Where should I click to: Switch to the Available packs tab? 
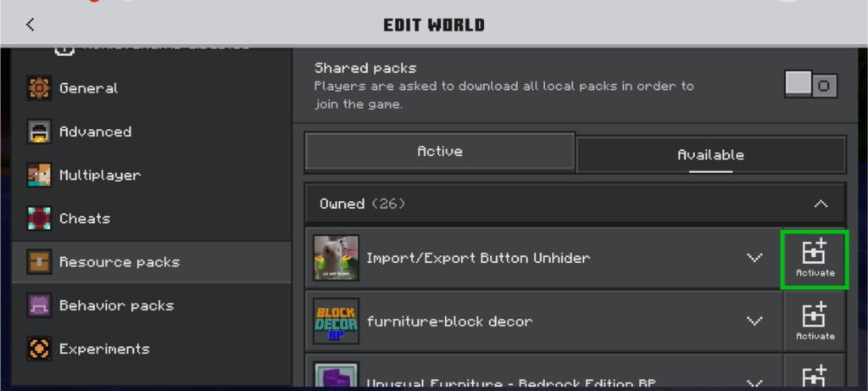point(711,155)
